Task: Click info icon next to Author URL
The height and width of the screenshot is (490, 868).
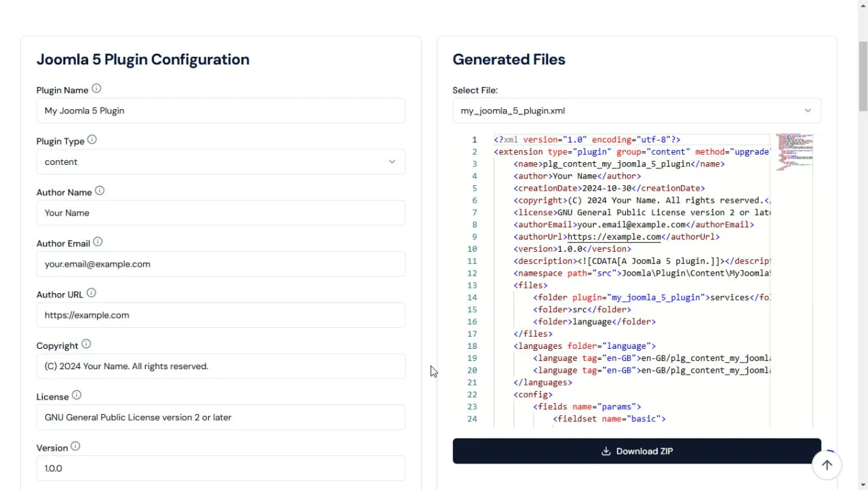Action: [92, 293]
